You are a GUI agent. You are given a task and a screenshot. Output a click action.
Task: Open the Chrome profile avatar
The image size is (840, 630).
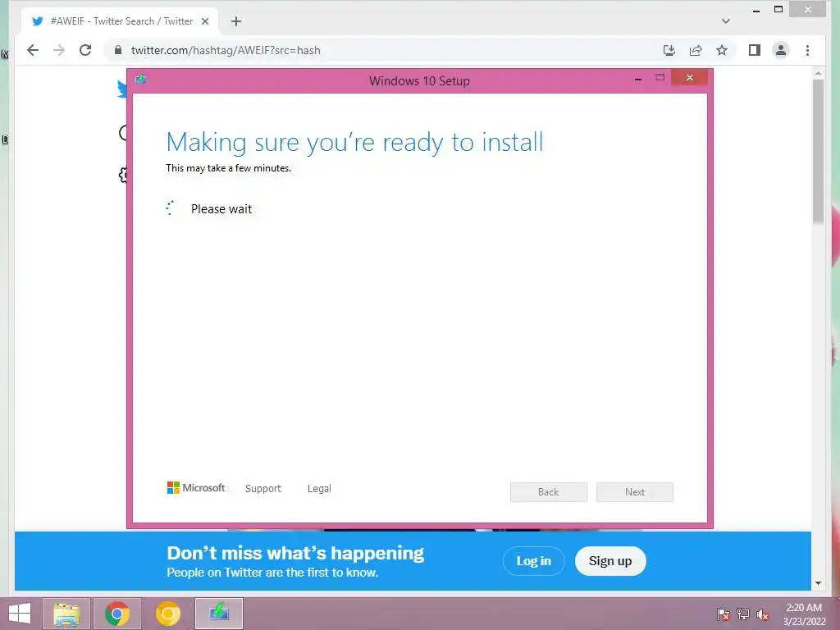781,50
